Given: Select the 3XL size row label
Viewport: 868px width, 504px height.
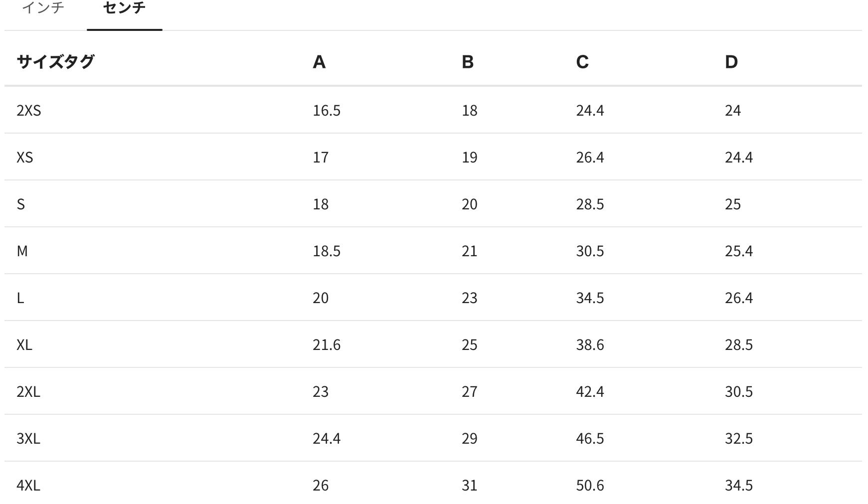Looking at the screenshot, I should (x=28, y=438).
